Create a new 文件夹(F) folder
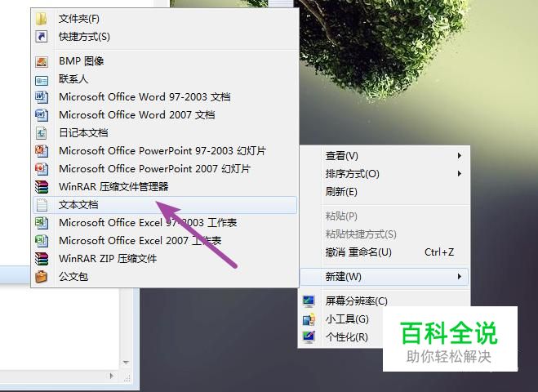Image resolution: width=538 pixels, height=392 pixels. coord(165,19)
